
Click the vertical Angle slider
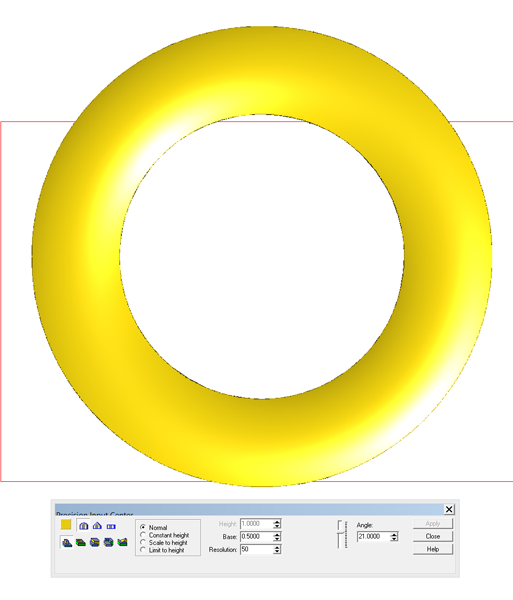342,534
